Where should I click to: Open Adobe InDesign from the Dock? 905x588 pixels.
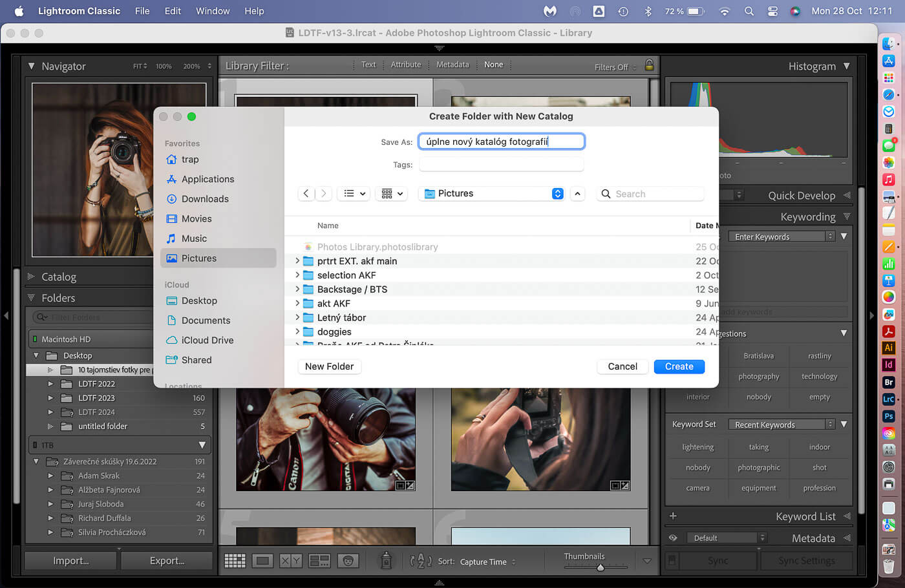click(889, 365)
